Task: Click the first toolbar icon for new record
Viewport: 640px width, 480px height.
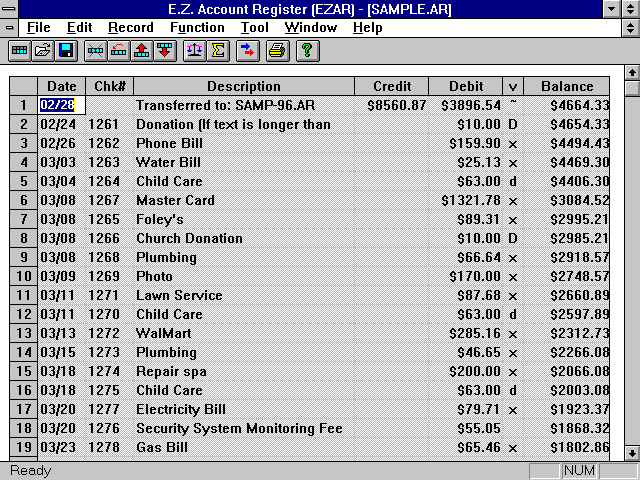Action: 18,49
